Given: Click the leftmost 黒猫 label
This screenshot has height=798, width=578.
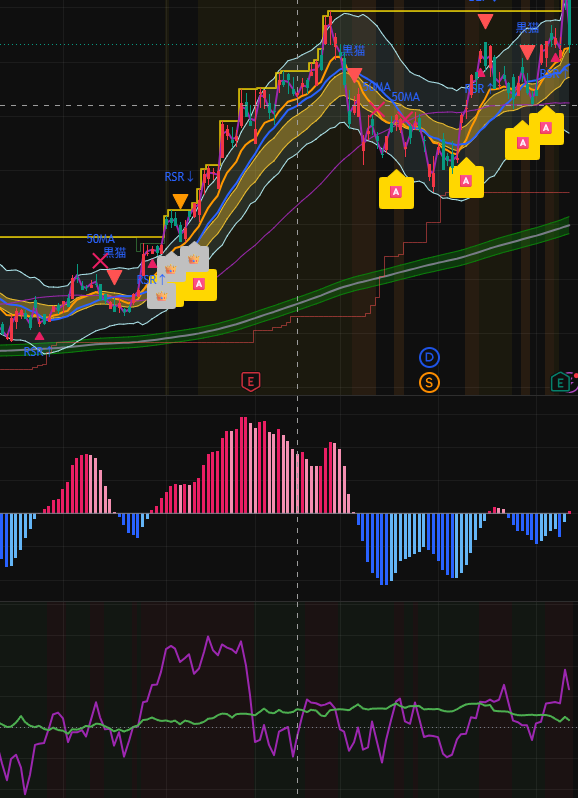Looking at the screenshot, I should click(114, 253).
